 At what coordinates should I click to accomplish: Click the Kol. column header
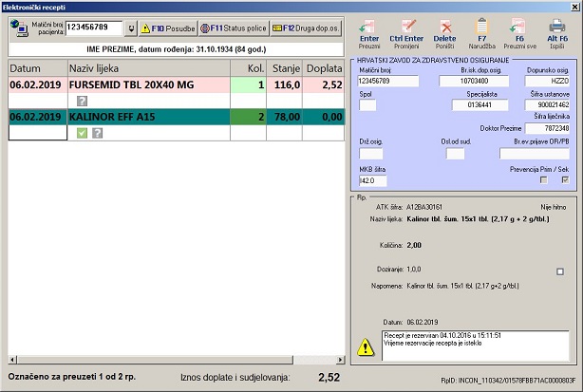(249, 68)
